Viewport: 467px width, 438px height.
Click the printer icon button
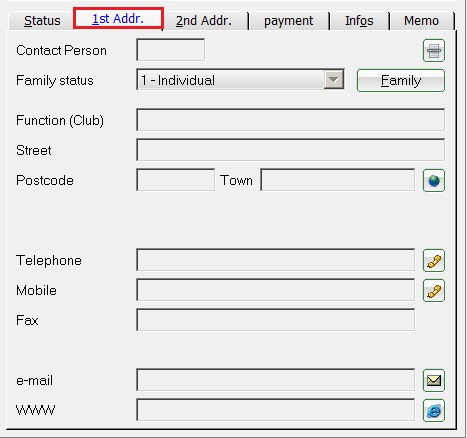click(434, 51)
